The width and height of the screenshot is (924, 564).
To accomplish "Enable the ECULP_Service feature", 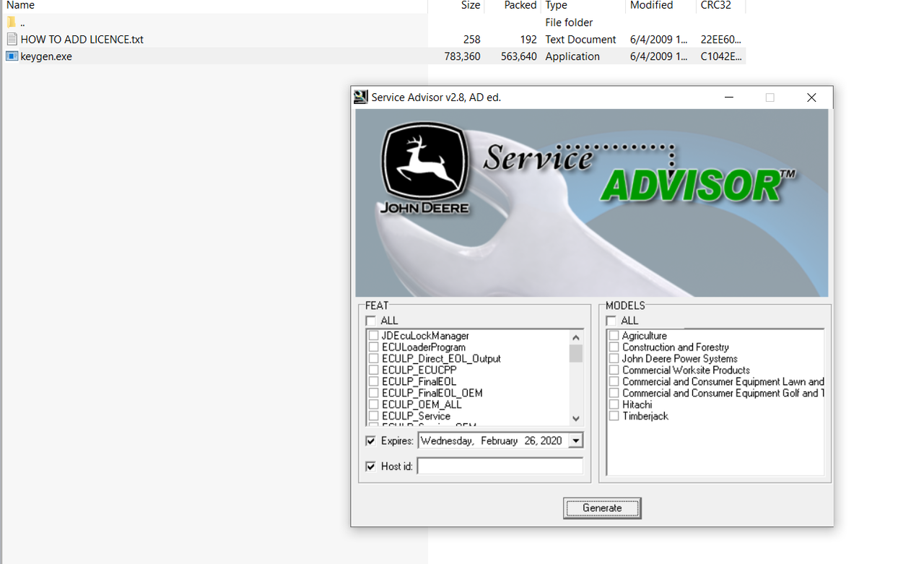I will click(x=374, y=417).
